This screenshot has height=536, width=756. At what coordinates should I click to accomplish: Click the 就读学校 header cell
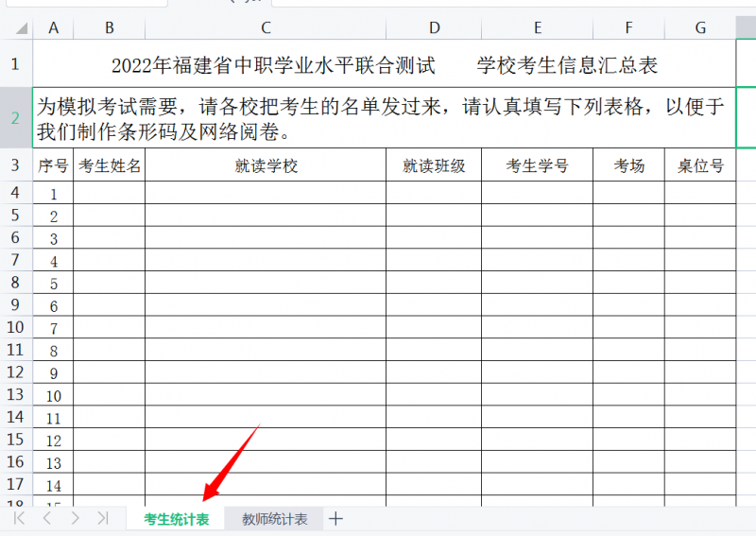tap(266, 166)
